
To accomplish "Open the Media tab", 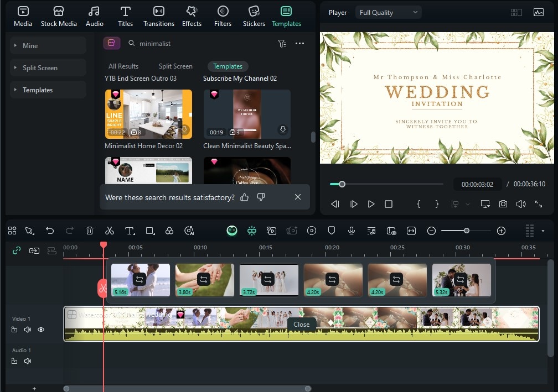I will click(x=23, y=17).
